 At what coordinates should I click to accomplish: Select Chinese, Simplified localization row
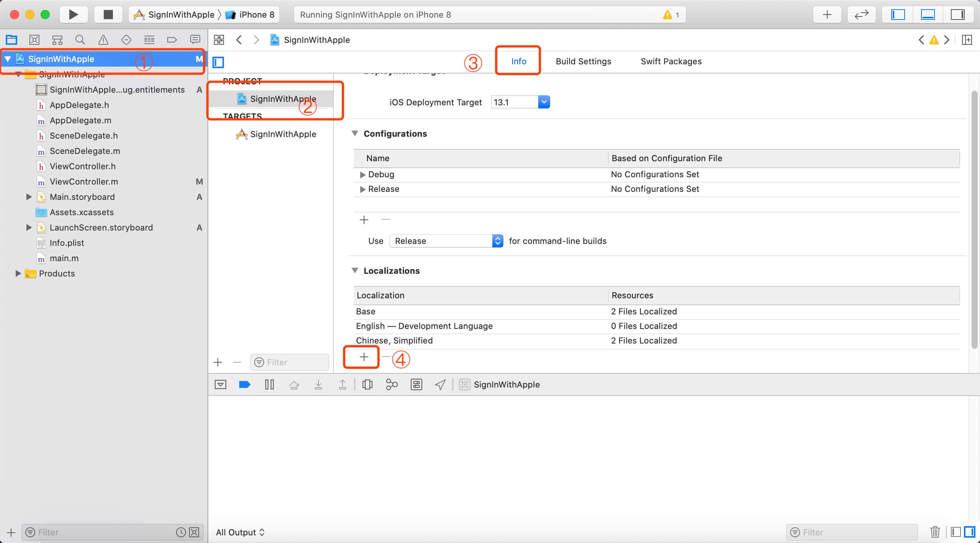click(x=657, y=341)
